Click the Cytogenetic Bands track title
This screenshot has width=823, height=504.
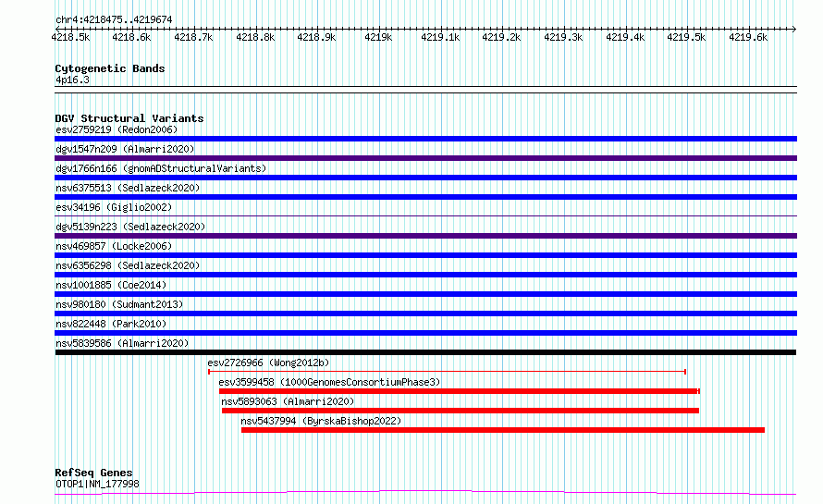click(x=110, y=68)
